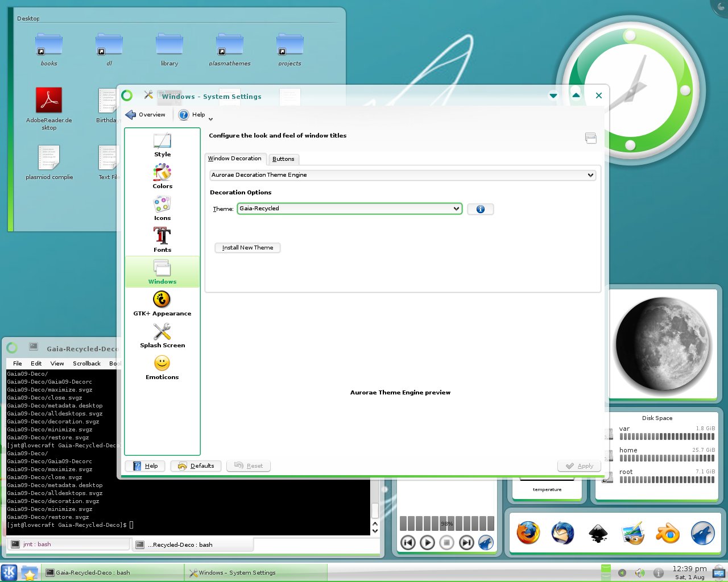This screenshot has width=728, height=582.
Task: Click the Overview back button
Action: (146, 115)
